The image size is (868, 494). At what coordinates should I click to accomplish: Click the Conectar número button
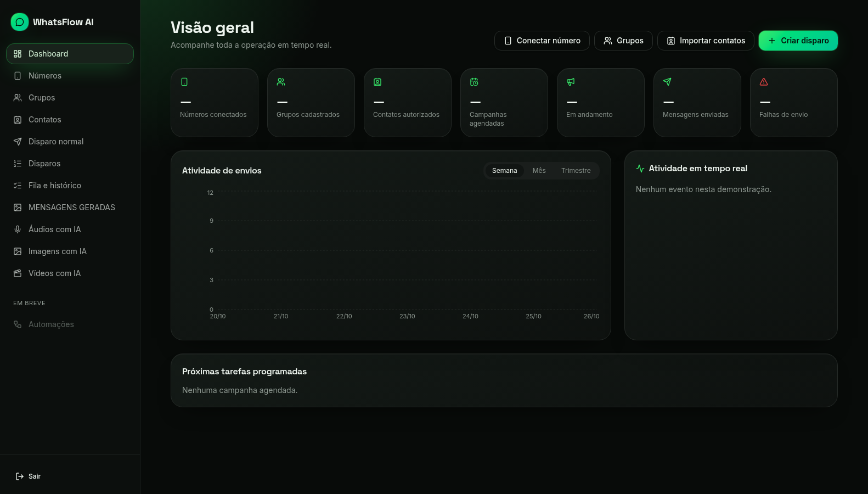coord(542,41)
